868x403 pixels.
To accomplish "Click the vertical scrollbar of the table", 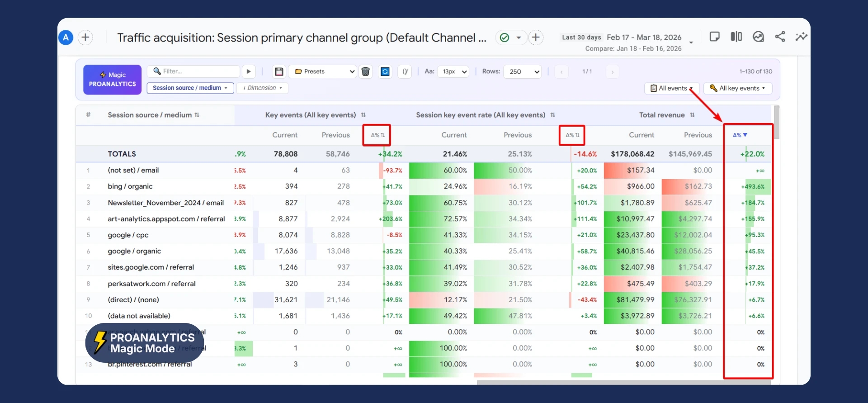I will click(777, 122).
